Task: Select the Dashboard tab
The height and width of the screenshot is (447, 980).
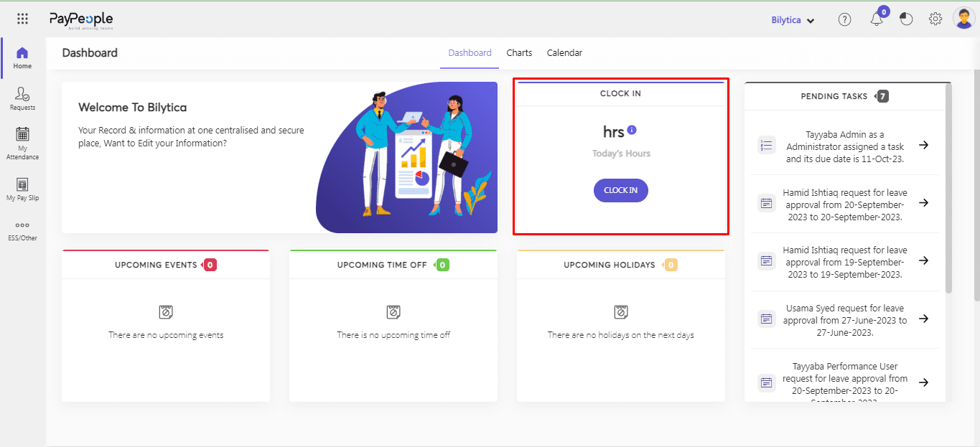Action: [470, 52]
